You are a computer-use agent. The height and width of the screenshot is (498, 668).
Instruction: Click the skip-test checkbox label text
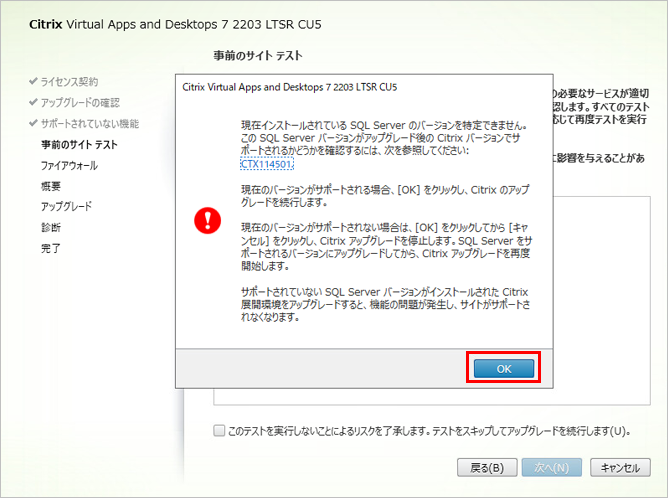[429, 431]
